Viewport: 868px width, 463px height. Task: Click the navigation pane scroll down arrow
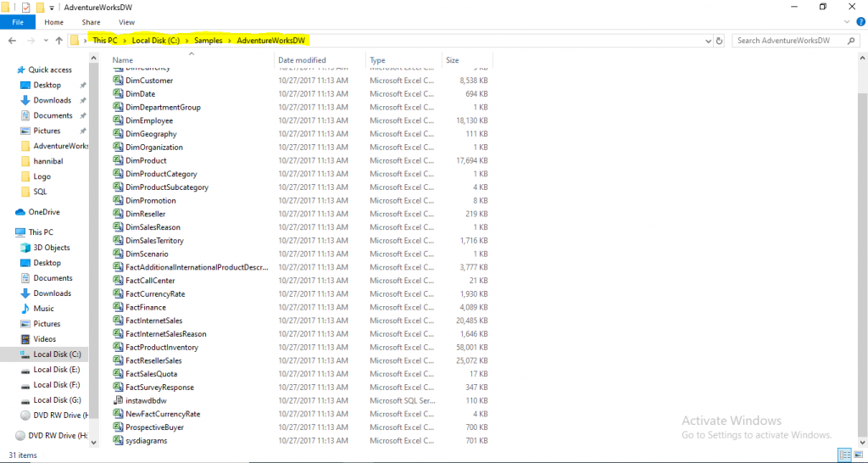pyautogui.click(x=93, y=443)
